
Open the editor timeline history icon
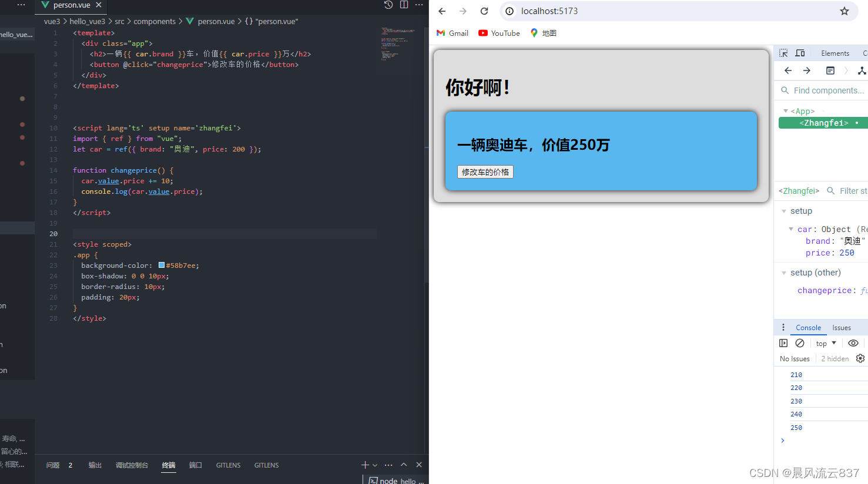[388, 5]
